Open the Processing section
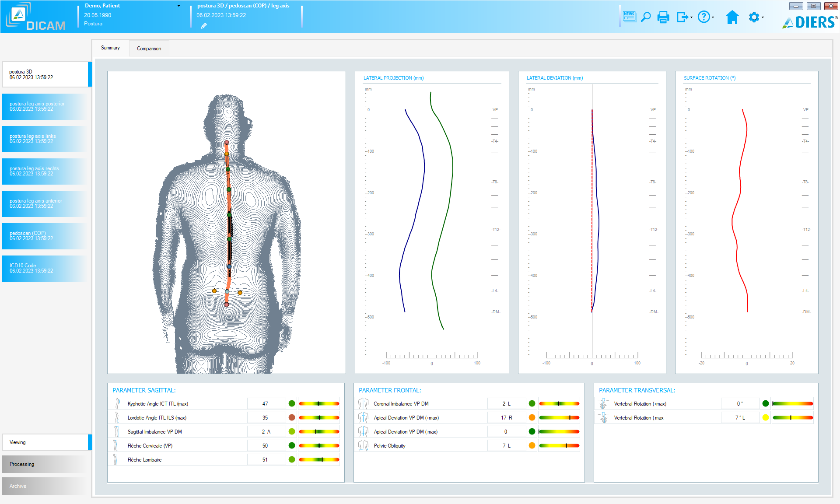Viewport: 840px width, 504px height. 44,464
